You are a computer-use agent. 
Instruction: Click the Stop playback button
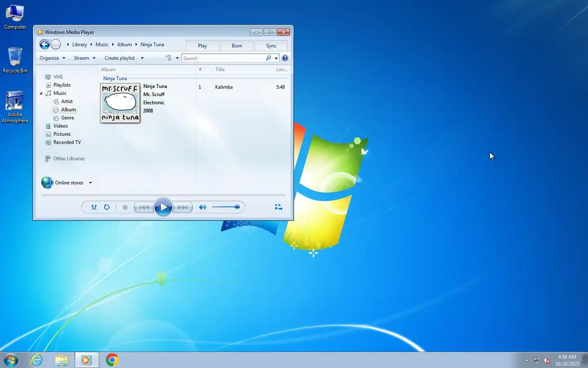coord(125,207)
